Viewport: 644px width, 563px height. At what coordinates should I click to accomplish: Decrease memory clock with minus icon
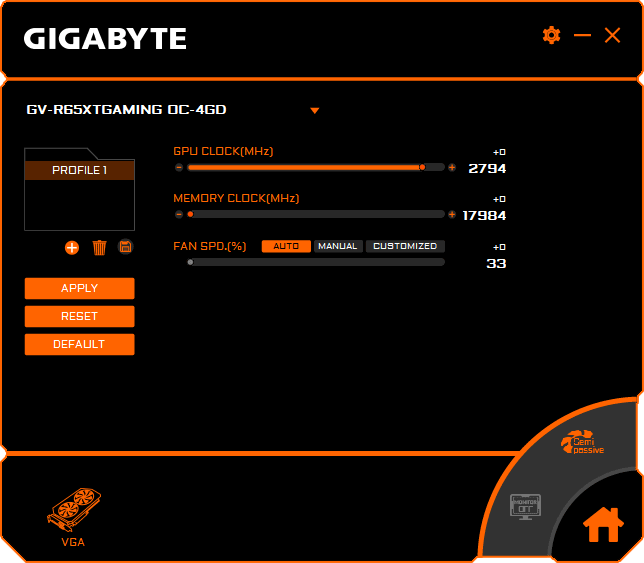click(x=179, y=214)
